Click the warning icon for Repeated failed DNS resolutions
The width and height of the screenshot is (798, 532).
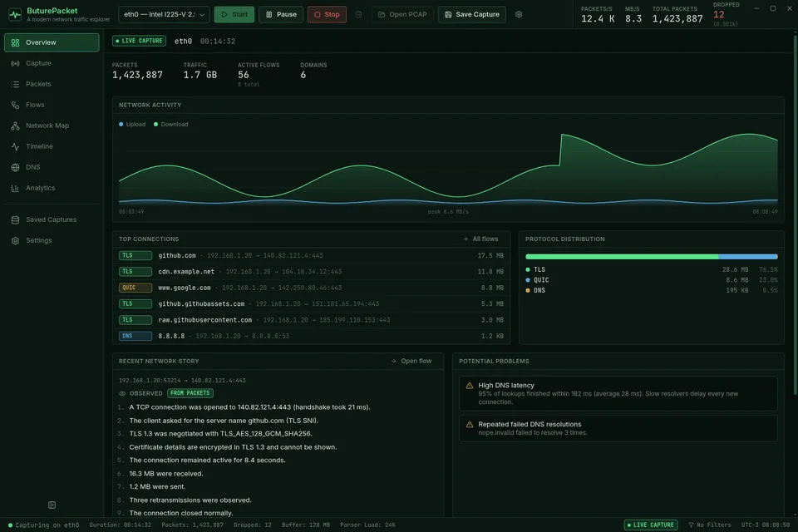coord(470,425)
